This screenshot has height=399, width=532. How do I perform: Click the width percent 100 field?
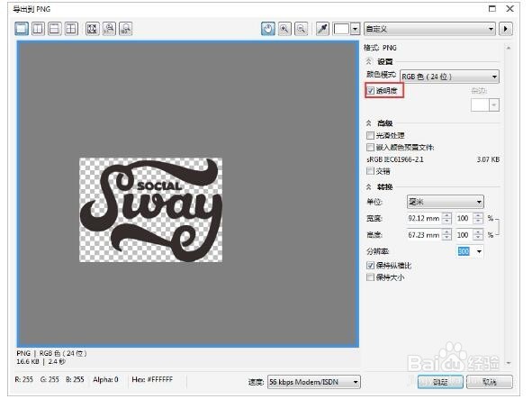point(463,218)
